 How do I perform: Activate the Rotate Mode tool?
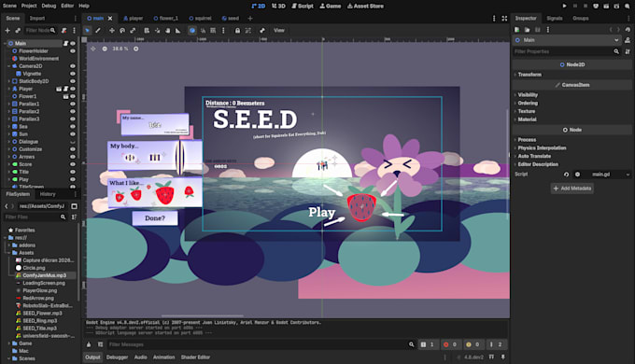tap(122, 31)
